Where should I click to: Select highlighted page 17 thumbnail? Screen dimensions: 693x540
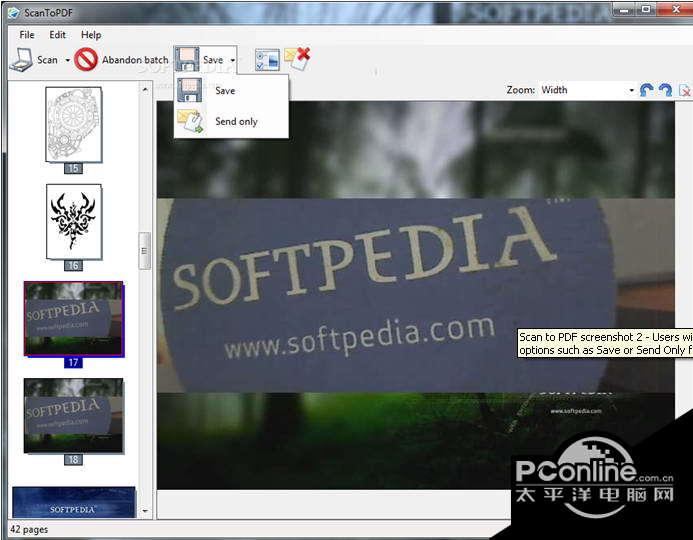tap(74, 319)
